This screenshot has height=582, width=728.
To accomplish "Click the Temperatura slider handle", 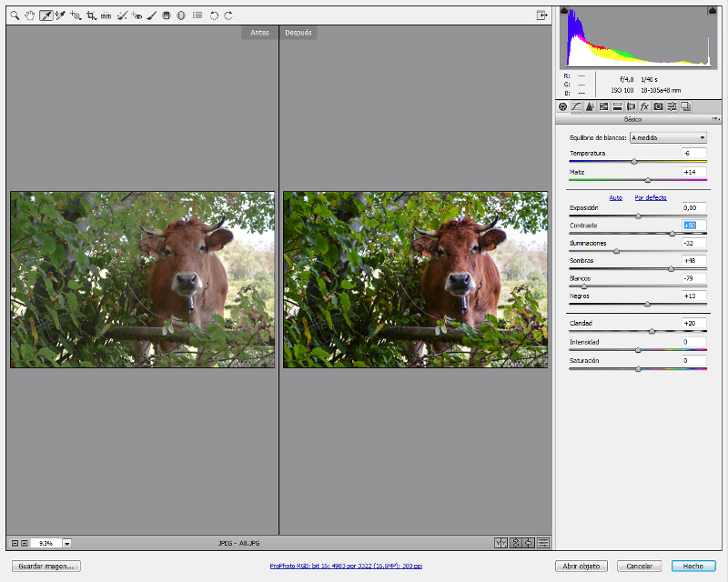I will click(634, 162).
